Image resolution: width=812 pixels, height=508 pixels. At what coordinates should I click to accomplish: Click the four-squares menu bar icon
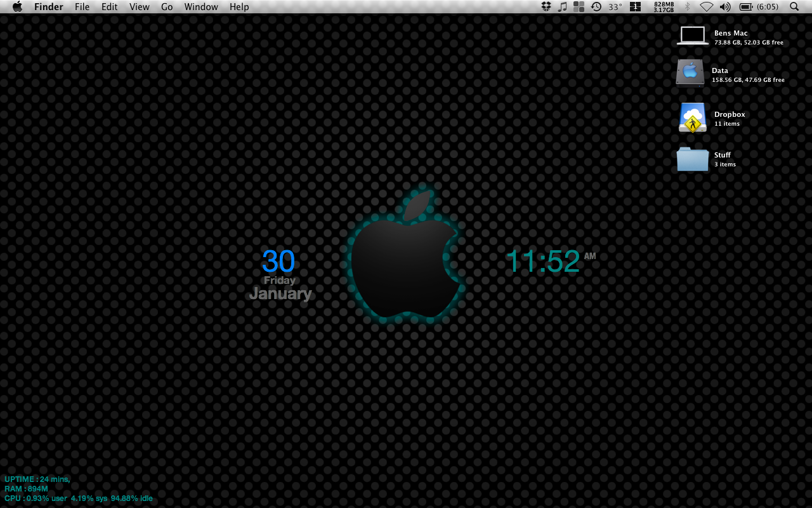pyautogui.click(x=579, y=7)
